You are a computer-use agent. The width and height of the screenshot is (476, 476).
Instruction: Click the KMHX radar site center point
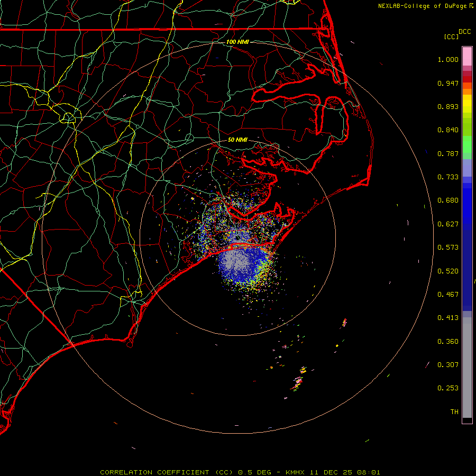tap(237, 237)
